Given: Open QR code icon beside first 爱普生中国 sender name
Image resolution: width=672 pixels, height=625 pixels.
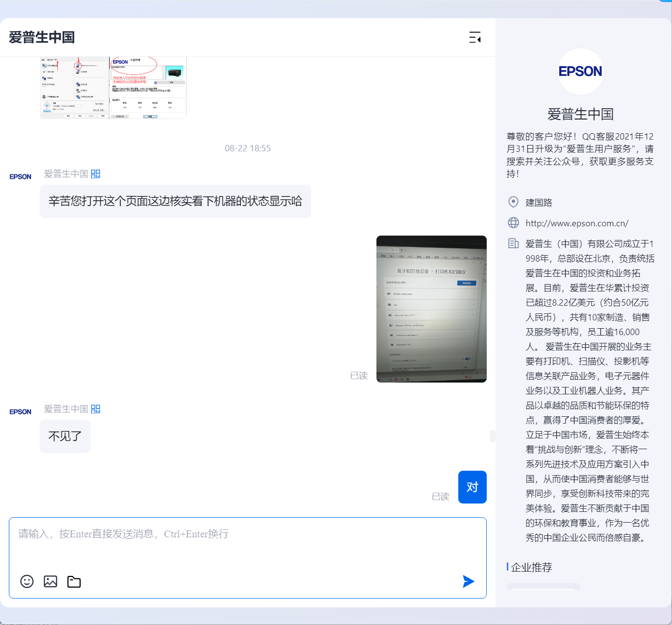Looking at the screenshot, I should [x=96, y=174].
